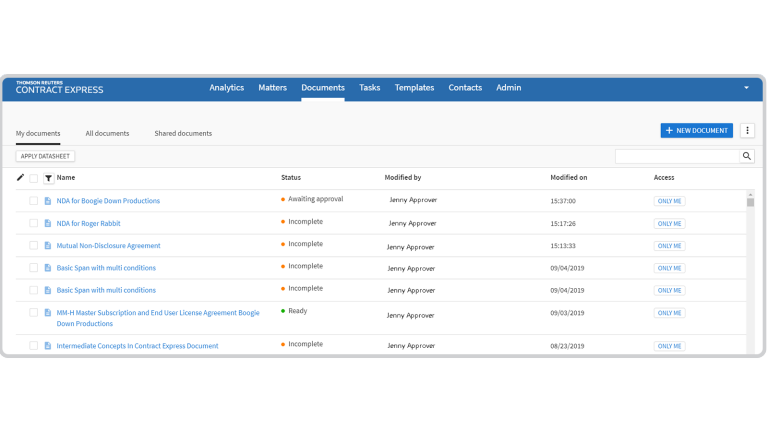The width and height of the screenshot is (768, 432).
Task: Select checkbox for MM-H Master Subscription agreement
Action: [x=33, y=312]
